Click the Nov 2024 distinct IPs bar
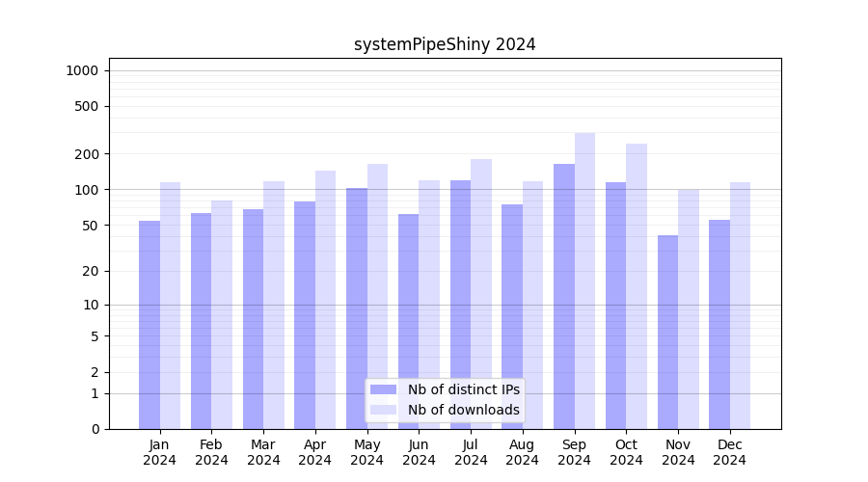 point(667,332)
